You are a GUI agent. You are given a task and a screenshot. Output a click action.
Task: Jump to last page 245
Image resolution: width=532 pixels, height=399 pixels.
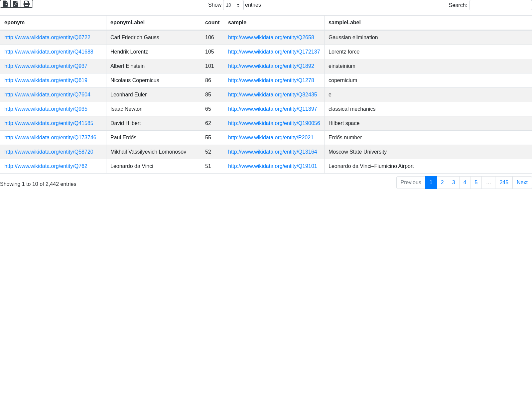[504, 183]
